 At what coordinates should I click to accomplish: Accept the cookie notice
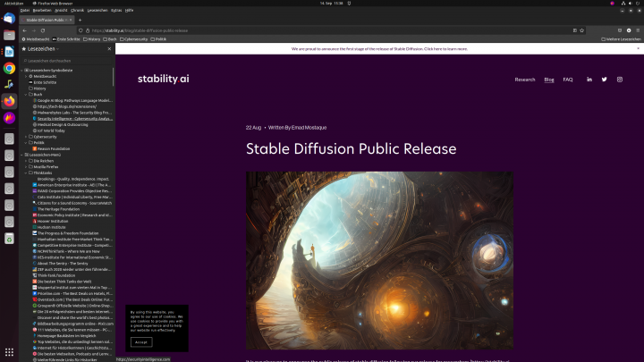[x=141, y=341]
